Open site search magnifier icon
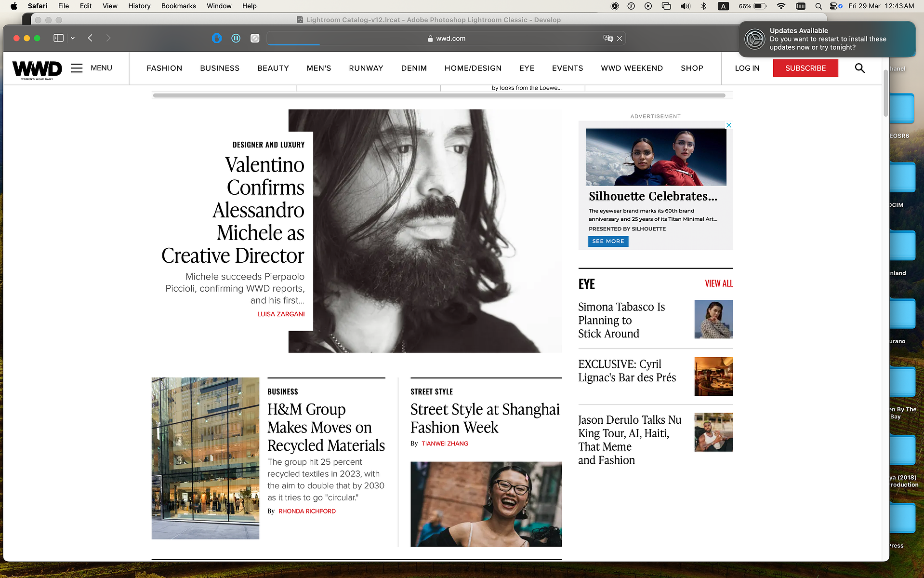Screen dimensions: 924x578 (860, 68)
